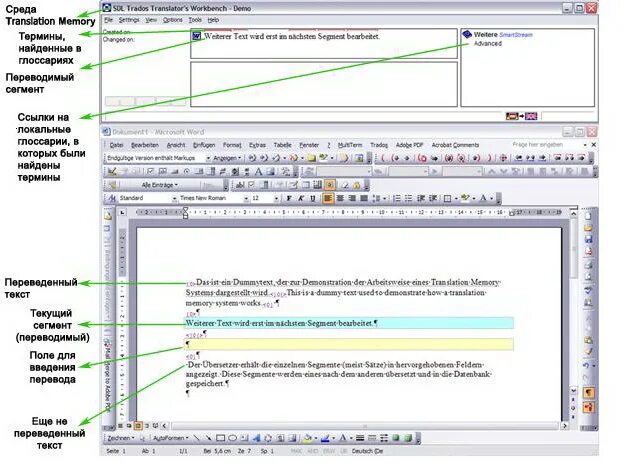The width and height of the screenshot is (624, 474).
Task: Open the Zeichnen dropdown in drawing toolbar
Action: [x=121, y=438]
